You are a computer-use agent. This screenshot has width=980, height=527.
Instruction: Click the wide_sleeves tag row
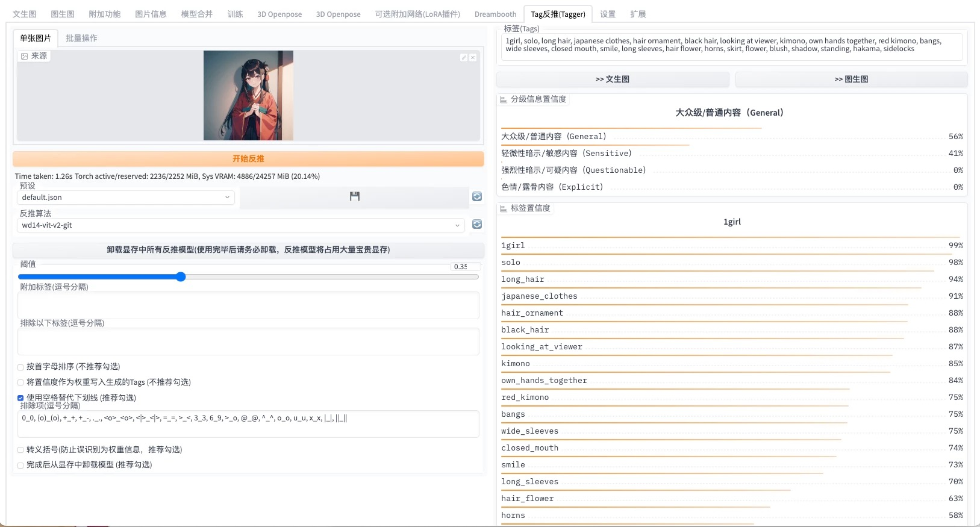[x=732, y=431]
